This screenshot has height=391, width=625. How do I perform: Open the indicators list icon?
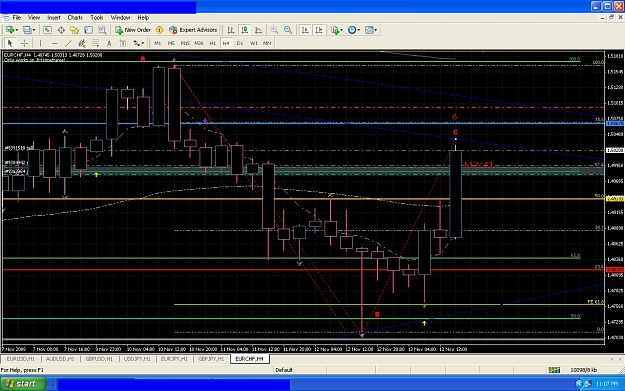click(335, 30)
